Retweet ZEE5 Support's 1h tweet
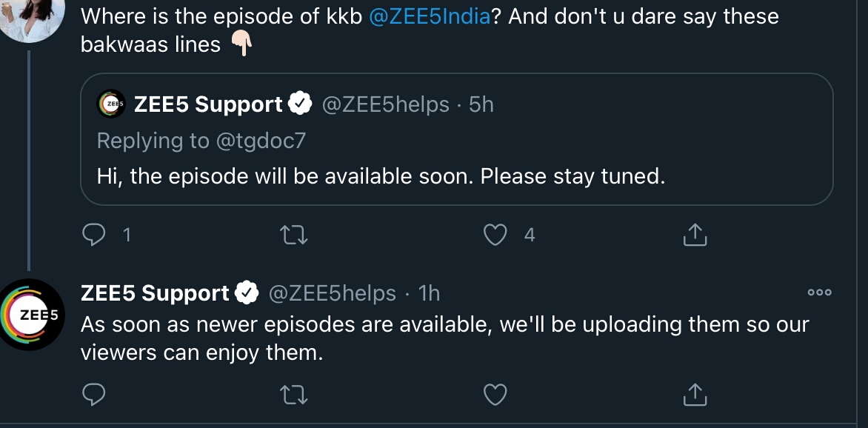The image size is (868, 428). [x=295, y=394]
